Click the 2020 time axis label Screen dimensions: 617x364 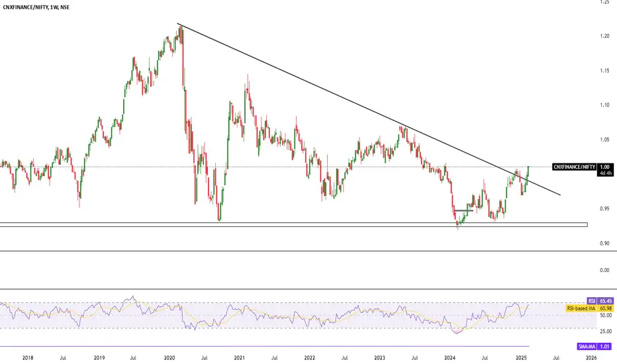tap(169, 358)
